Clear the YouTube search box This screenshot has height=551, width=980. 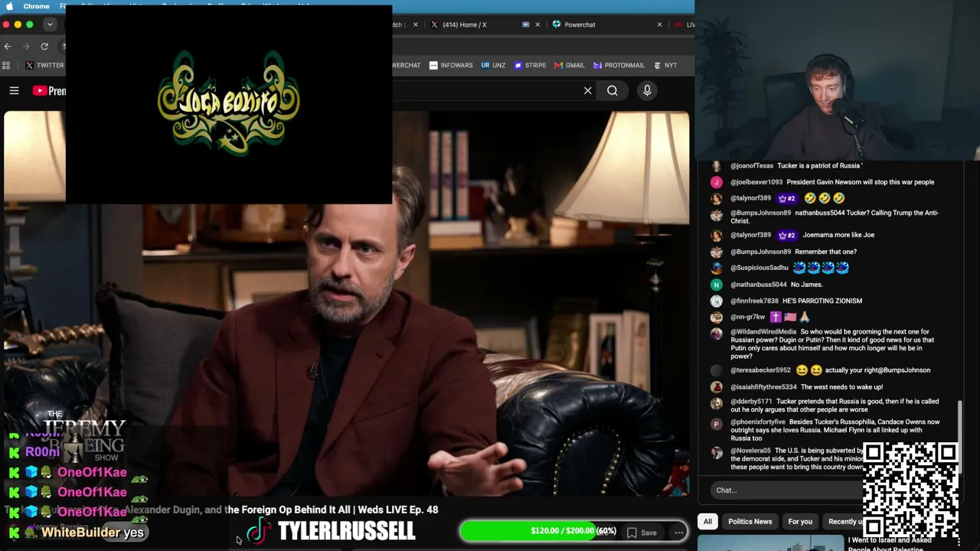click(x=587, y=91)
